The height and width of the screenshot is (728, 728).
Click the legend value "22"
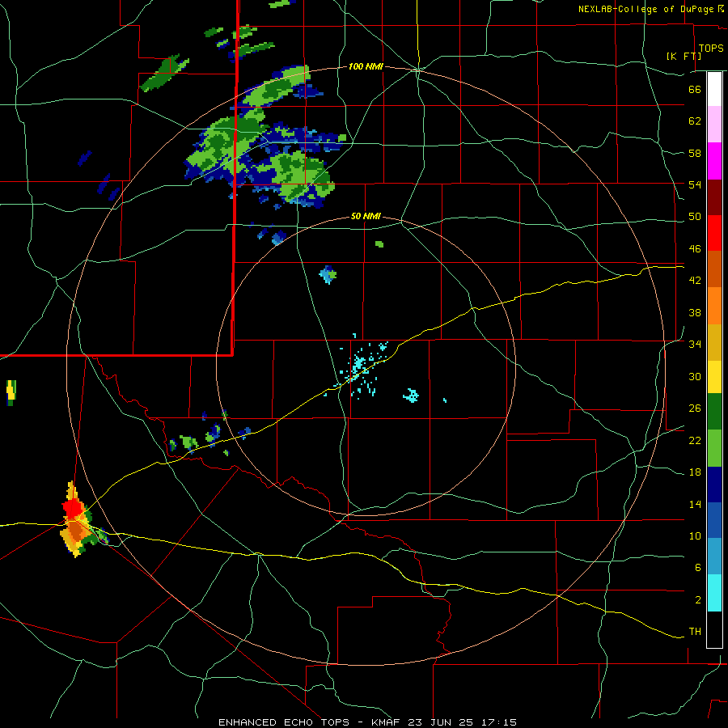(695, 440)
